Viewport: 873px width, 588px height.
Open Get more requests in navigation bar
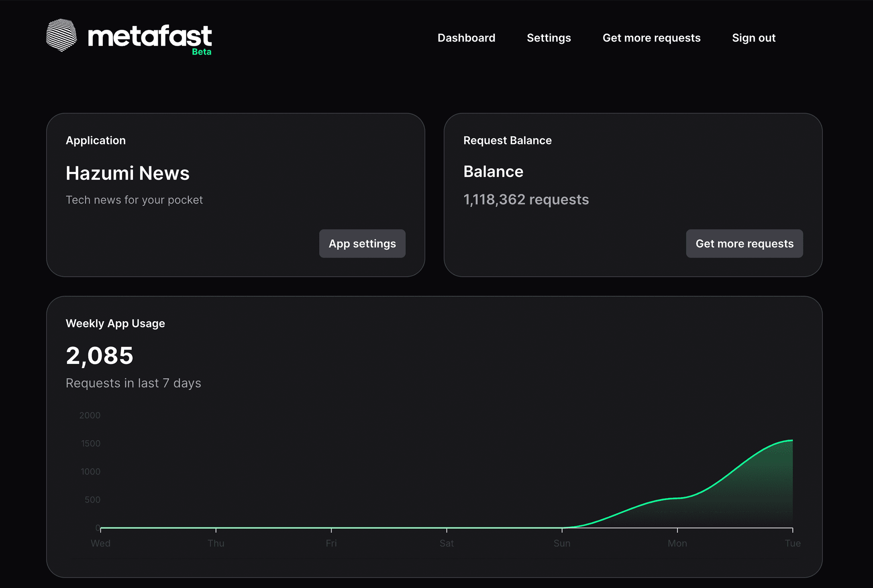click(651, 38)
